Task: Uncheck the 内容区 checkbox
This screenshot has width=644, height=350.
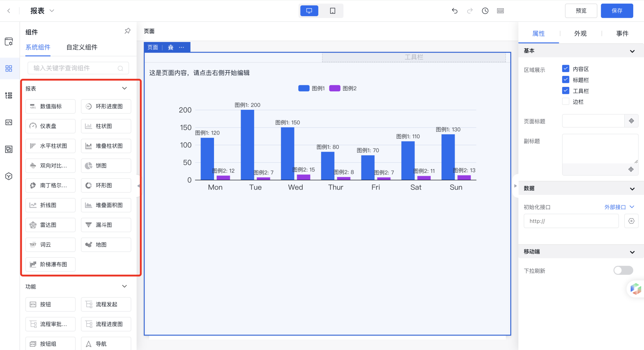Action: [x=566, y=69]
